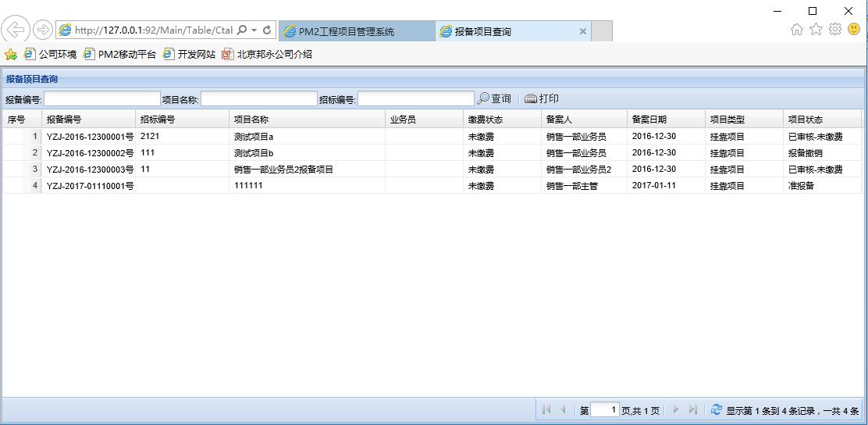The height and width of the screenshot is (425, 868).
Task: Open browser favorites star icon
Action: click(x=816, y=29)
